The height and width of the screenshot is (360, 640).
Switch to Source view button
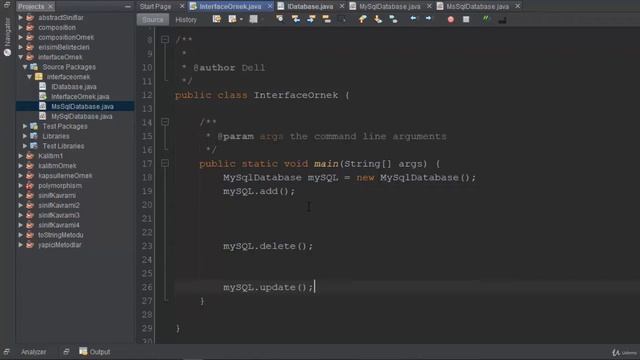(x=153, y=20)
